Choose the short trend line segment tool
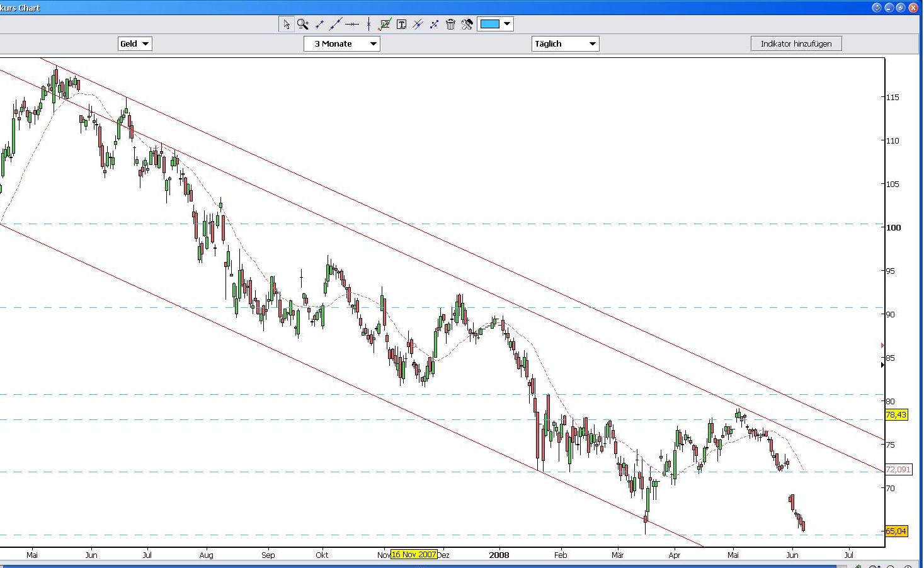Image resolution: width=924 pixels, height=568 pixels. point(319,25)
